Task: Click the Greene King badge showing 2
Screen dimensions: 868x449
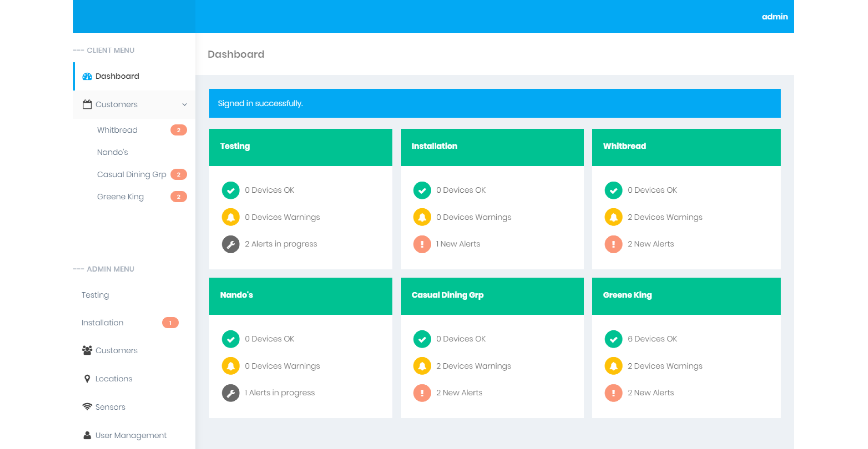Action: pos(178,197)
